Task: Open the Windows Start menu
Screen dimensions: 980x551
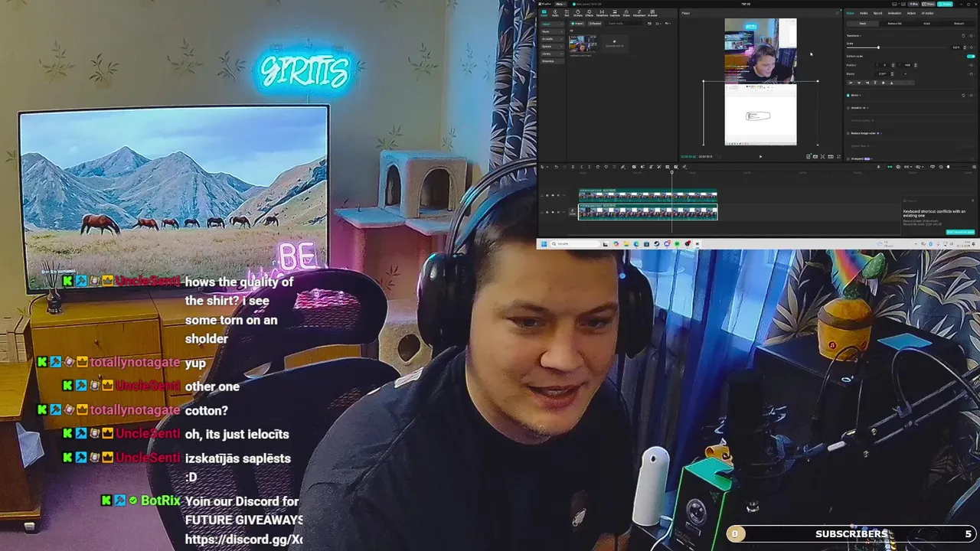Action: point(544,244)
